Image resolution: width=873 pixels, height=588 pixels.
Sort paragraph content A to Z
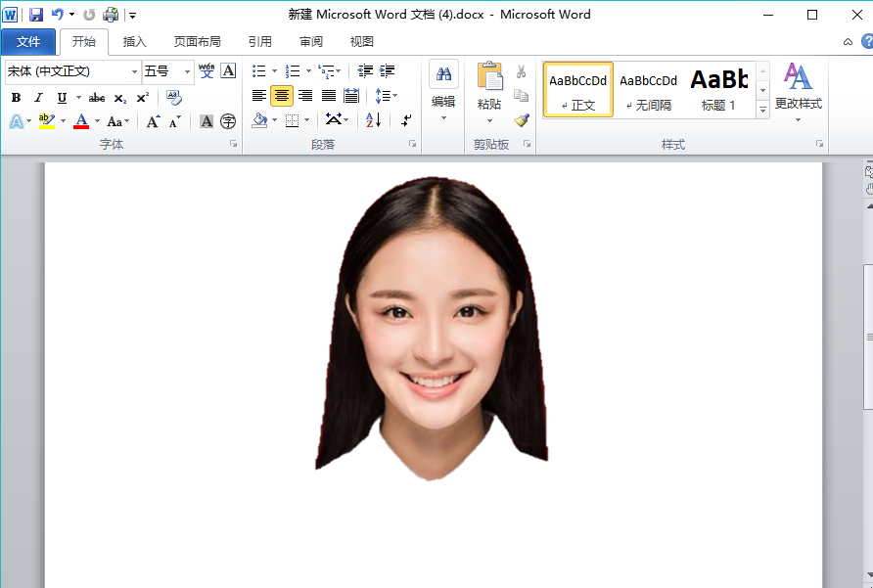tap(374, 119)
